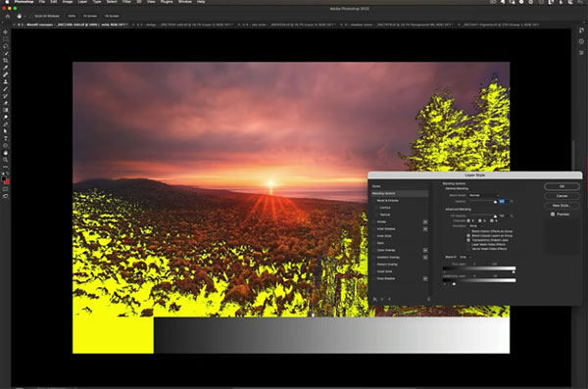This screenshot has height=389, width=588.
Task: Open the top collapsed panel icon on right dock
Action: click(581, 30)
